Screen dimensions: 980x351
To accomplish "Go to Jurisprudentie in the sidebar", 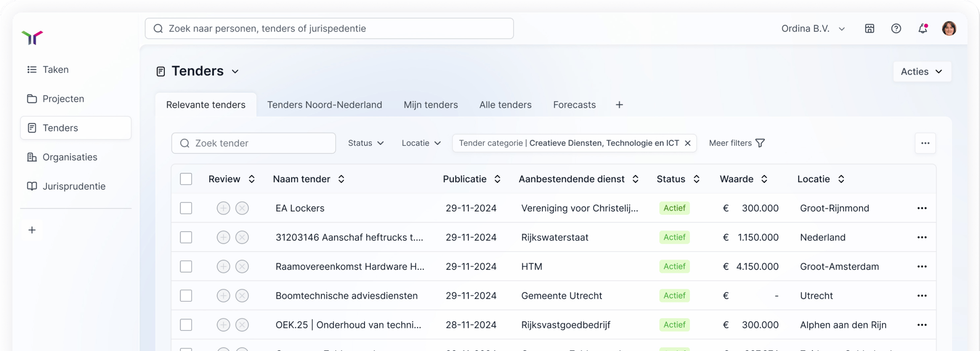I will coord(73,186).
